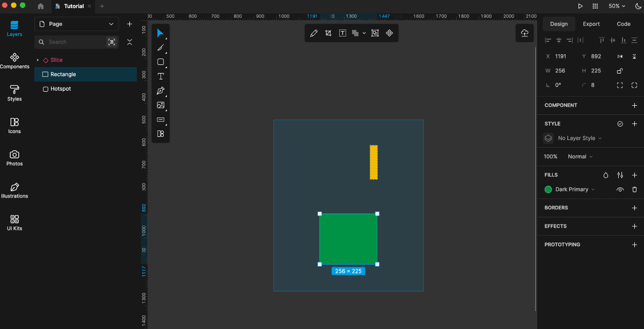The height and width of the screenshot is (329, 644).
Task: Switch to the Export tab
Action: (x=591, y=24)
